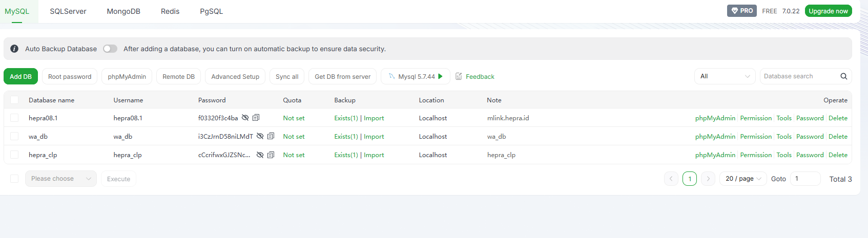Switch to the PgSQL tab
Viewport: 868px width, 238px height.
point(211,11)
